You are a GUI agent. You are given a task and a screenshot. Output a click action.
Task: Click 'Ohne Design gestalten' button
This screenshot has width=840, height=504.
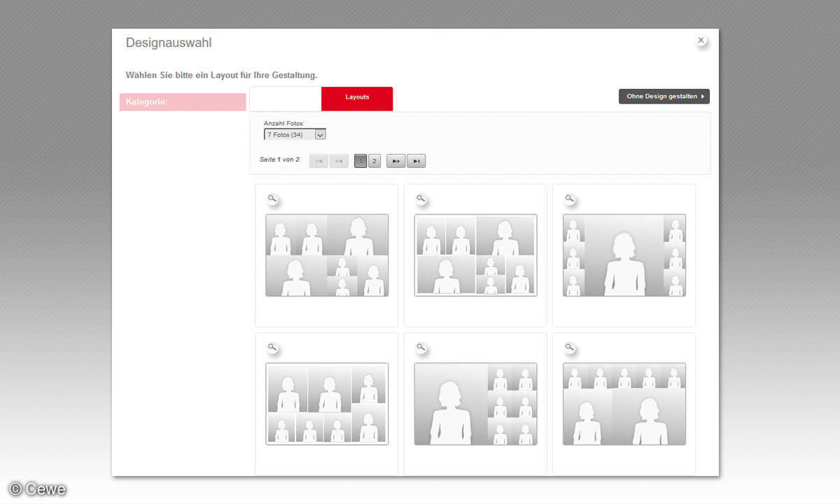[x=664, y=97]
